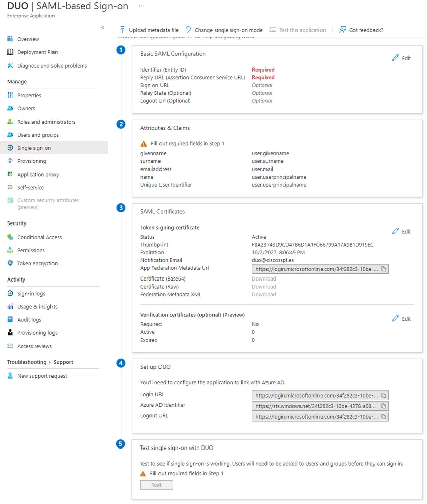Screen dimensions: 427x504
Task: Edit the Token signing certificate
Action: pos(401,231)
